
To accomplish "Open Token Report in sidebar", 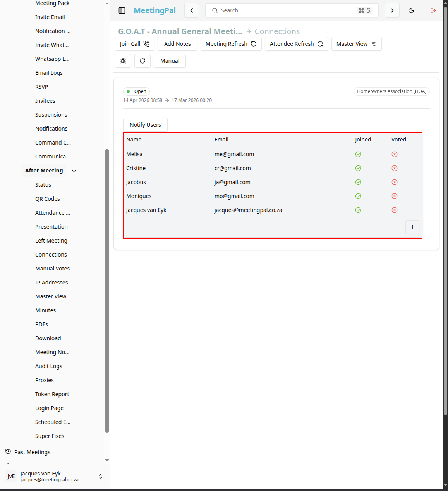I will click(x=52, y=394).
